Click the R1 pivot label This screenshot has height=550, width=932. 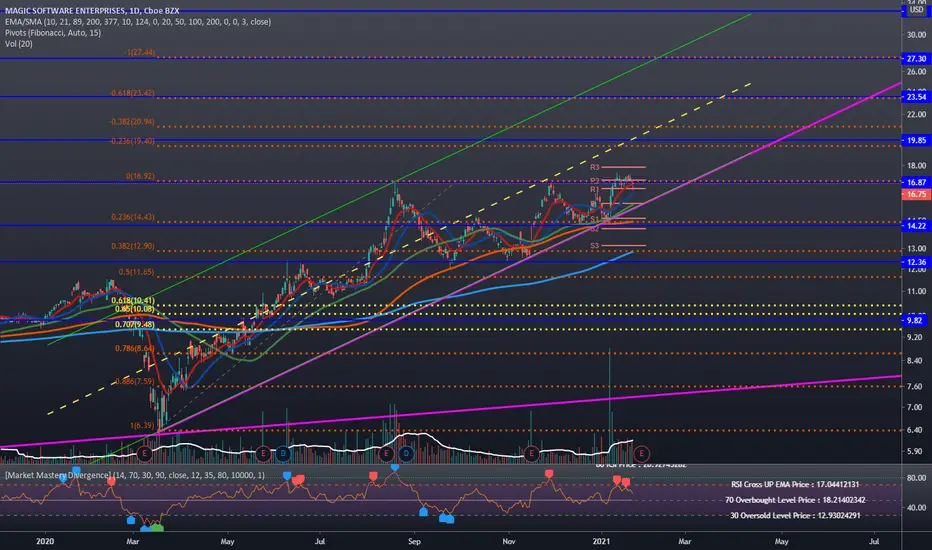pyautogui.click(x=595, y=190)
